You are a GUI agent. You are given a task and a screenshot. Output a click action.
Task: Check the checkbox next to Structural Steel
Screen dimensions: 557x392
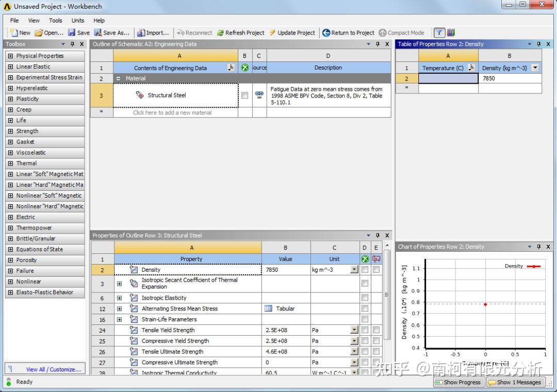coord(245,95)
